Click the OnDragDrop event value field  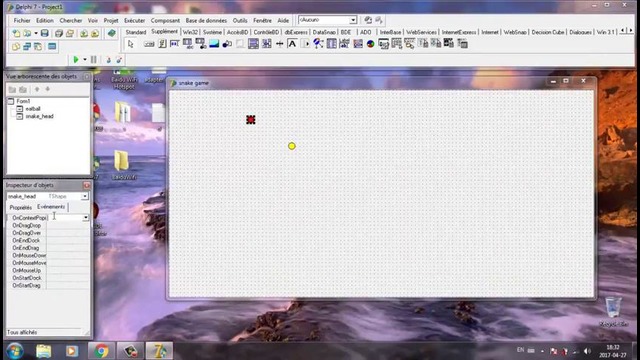click(x=68, y=225)
